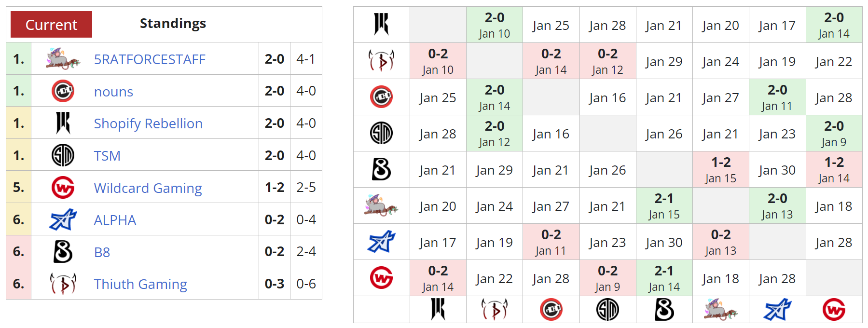Click the rat logo in crosstable's bottom row
868x328 pixels.
[720, 310]
